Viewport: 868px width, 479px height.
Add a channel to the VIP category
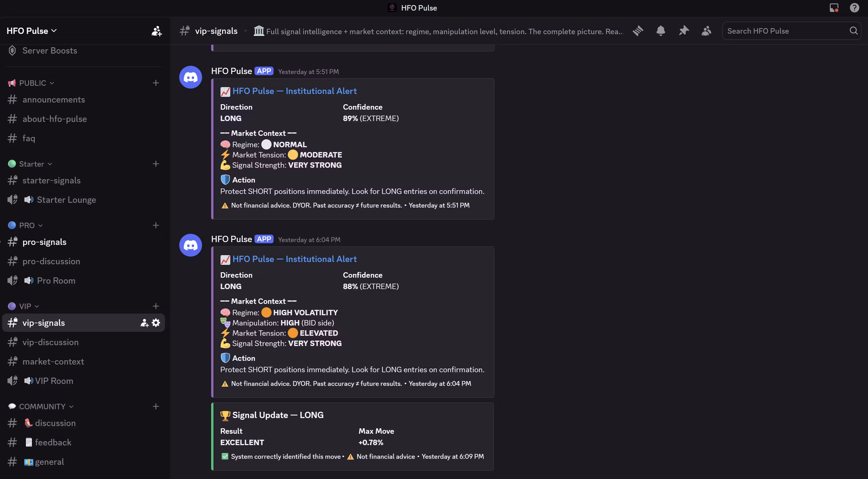(x=156, y=306)
